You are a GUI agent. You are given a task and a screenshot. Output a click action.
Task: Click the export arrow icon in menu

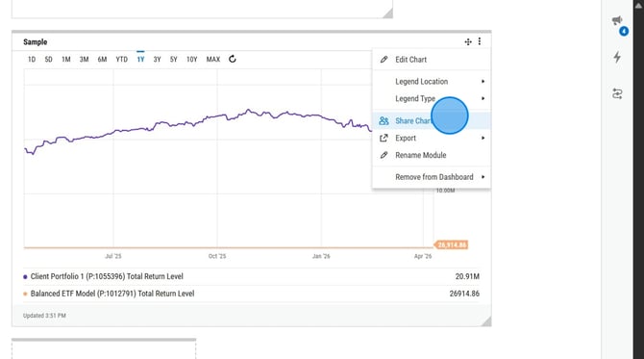[x=384, y=139]
